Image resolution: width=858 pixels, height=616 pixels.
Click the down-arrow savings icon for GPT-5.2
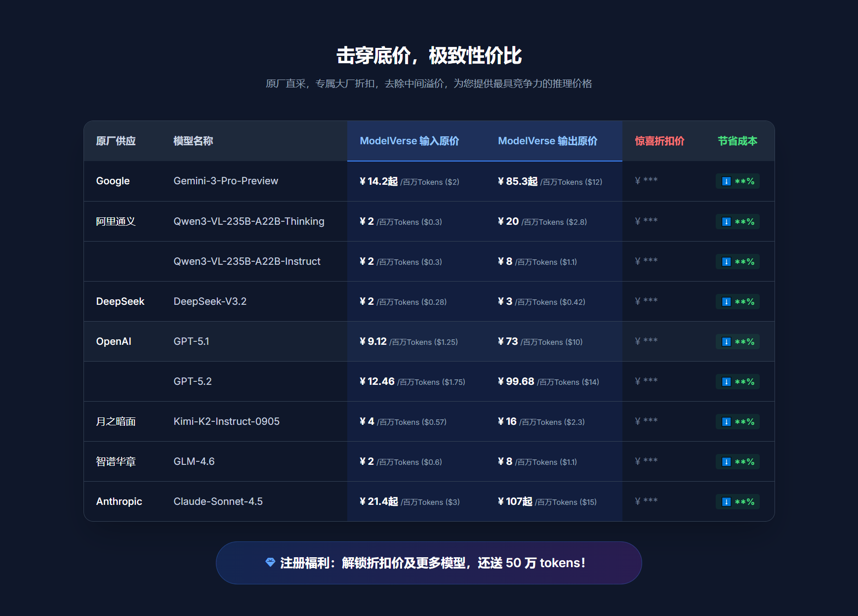726,382
